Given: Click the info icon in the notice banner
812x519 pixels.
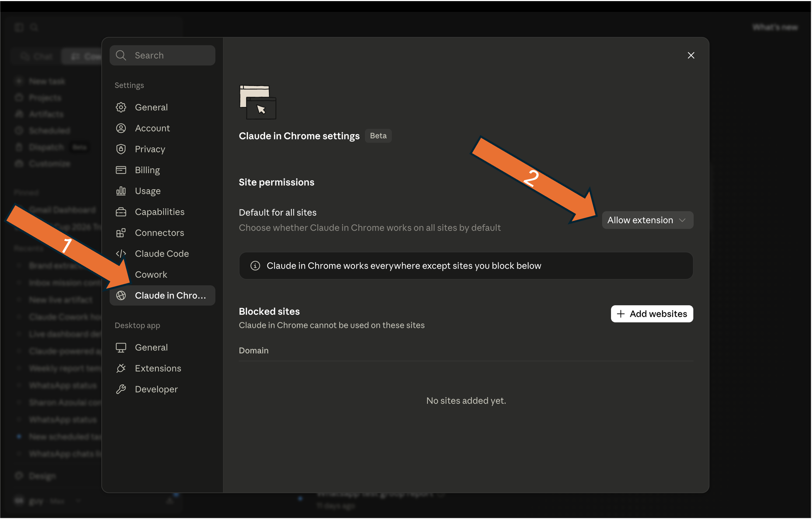Looking at the screenshot, I should (255, 266).
